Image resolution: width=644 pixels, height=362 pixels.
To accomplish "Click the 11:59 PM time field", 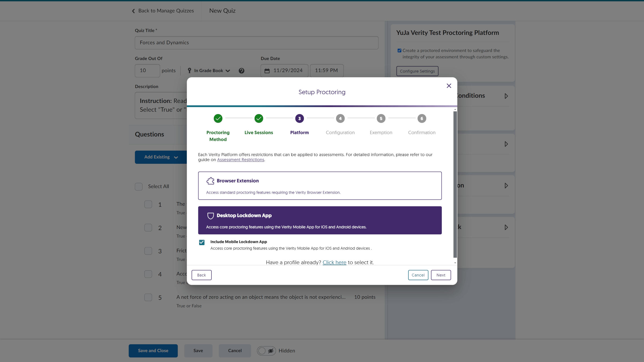I will point(327,71).
